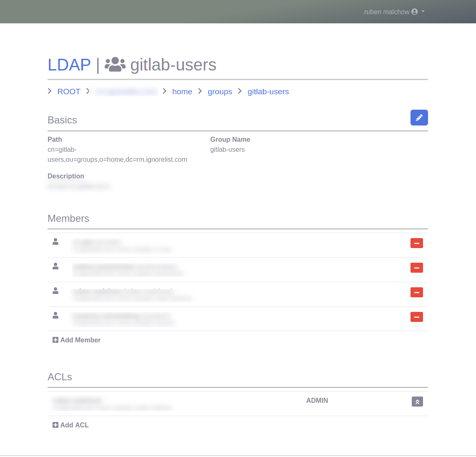The image size is (476, 457).
Task: Click the third member's person icon
Action: (55, 291)
